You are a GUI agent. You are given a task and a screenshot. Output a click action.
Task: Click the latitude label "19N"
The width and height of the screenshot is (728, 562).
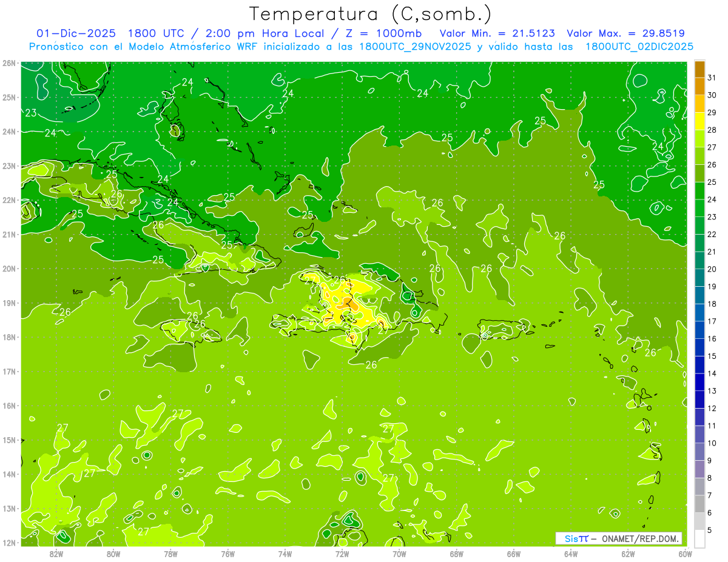pyautogui.click(x=9, y=303)
